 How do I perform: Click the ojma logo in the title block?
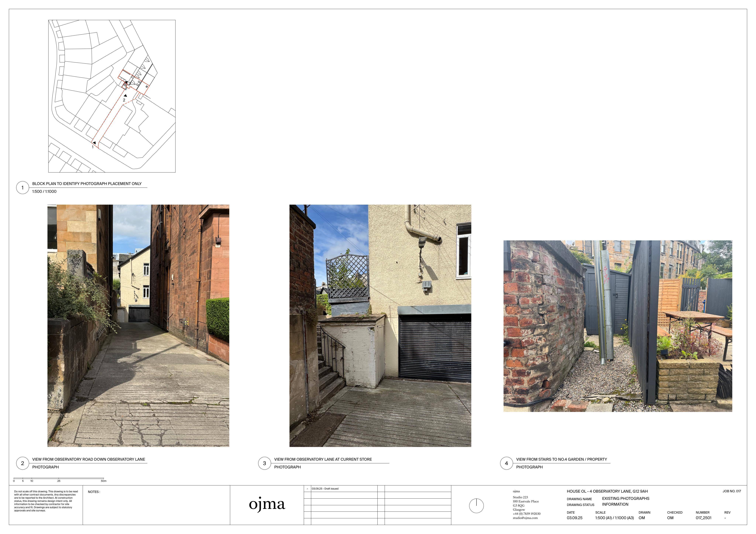pyautogui.click(x=267, y=505)
